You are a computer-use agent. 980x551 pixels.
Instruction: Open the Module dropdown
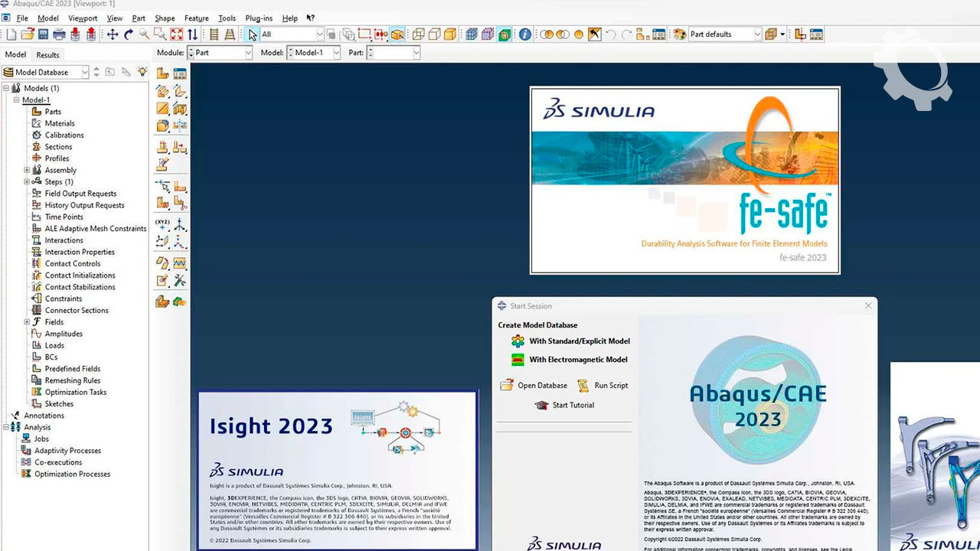(220, 53)
